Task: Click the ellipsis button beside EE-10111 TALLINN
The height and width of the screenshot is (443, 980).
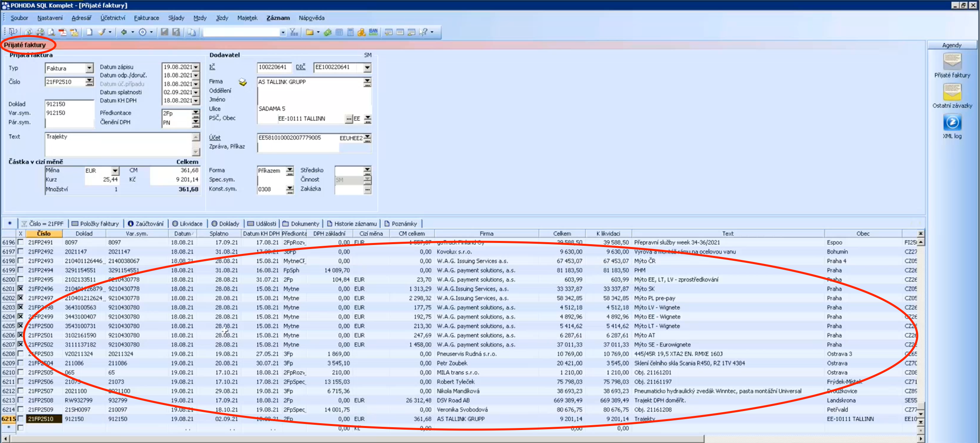Action: 349,119
